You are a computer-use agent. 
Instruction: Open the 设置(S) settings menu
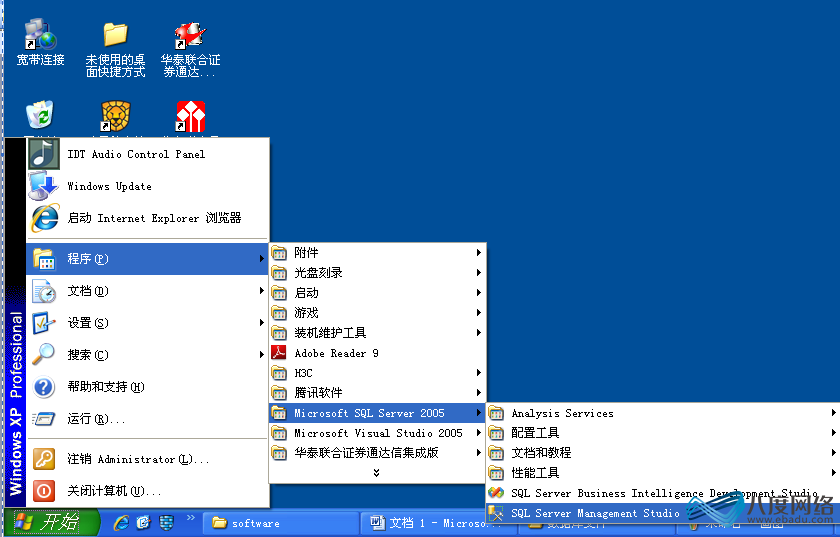pos(148,323)
